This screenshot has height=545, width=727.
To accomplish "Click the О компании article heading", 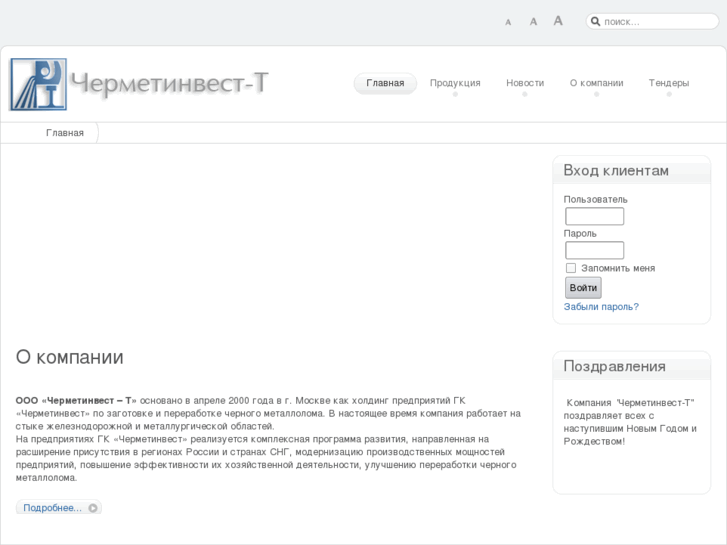I will (70, 357).
